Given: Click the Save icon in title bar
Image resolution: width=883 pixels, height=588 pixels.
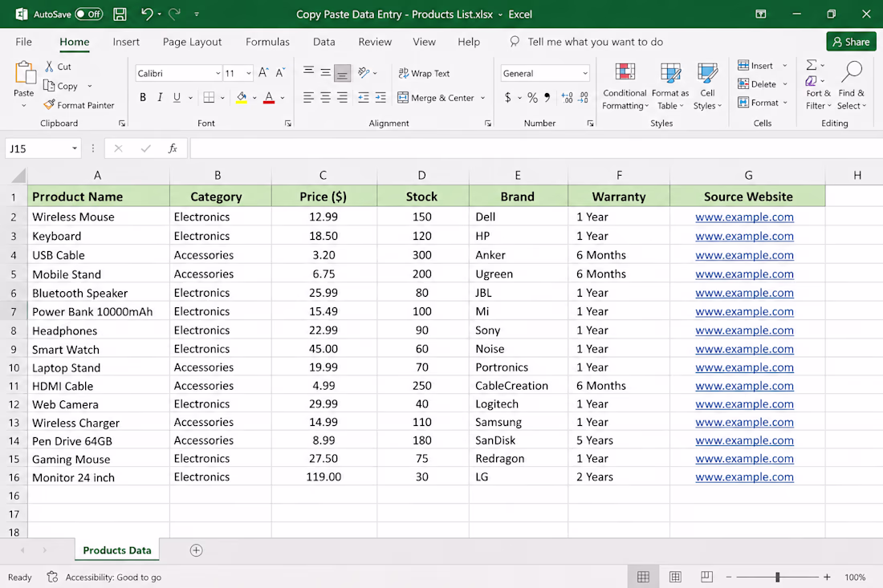Looking at the screenshot, I should [x=120, y=14].
